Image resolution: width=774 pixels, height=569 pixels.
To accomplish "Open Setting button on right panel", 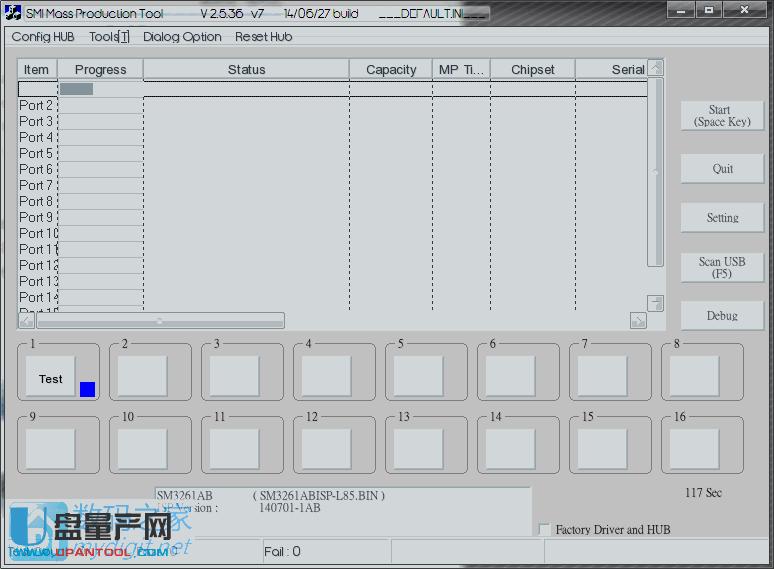I will coord(721,217).
